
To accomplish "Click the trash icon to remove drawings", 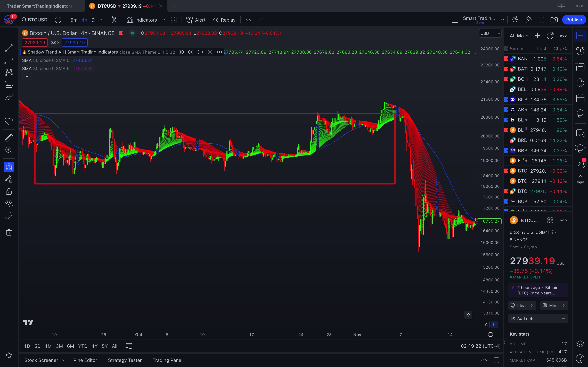I will click(9, 233).
